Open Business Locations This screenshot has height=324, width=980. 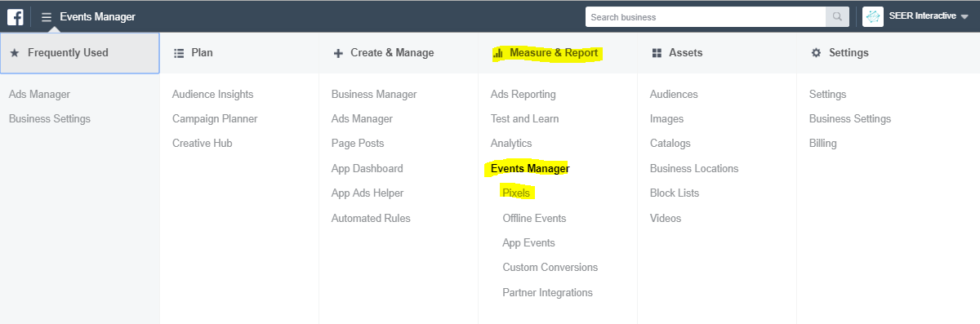click(694, 168)
